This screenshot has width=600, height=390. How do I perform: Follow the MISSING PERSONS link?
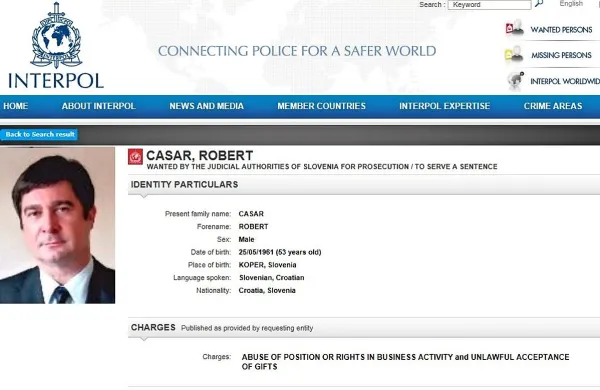coord(561,55)
